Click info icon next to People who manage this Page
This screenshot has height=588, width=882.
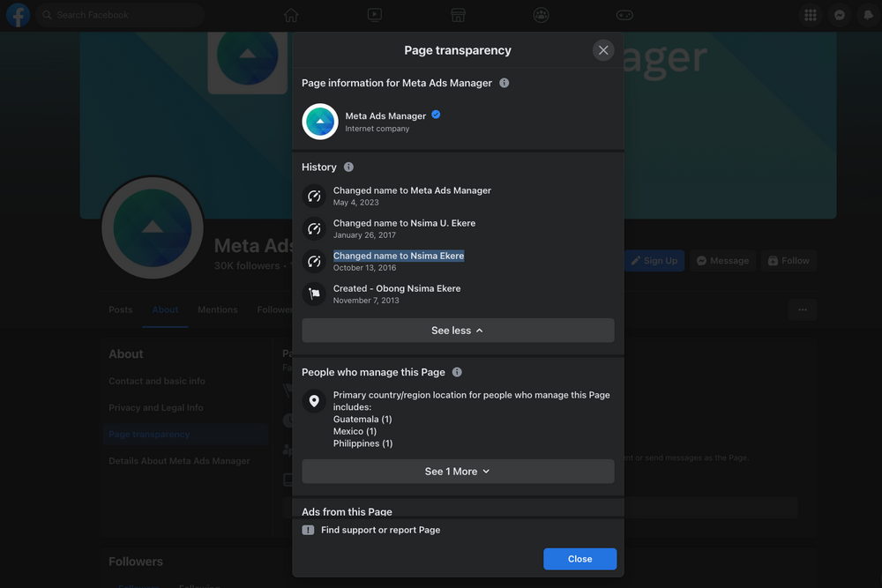click(x=457, y=372)
